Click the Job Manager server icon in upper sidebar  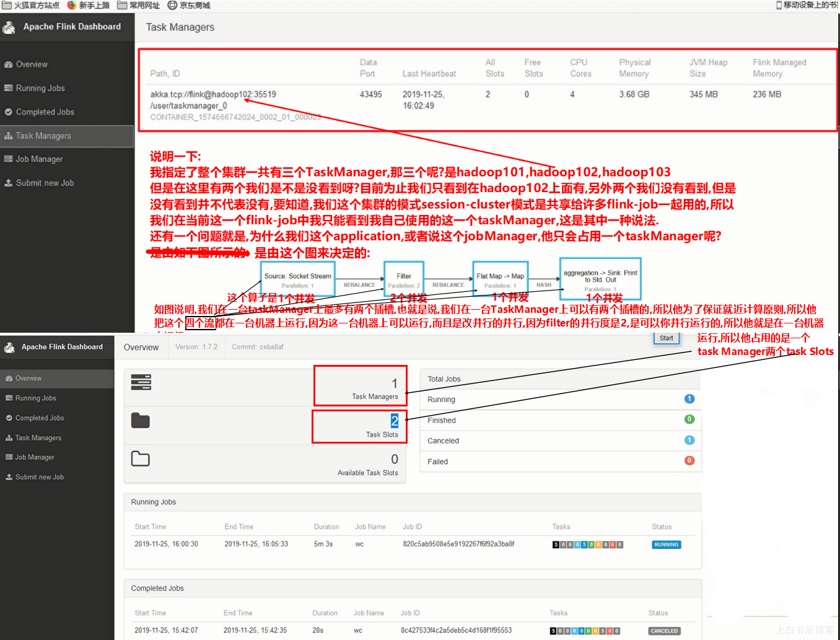tap(9, 159)
